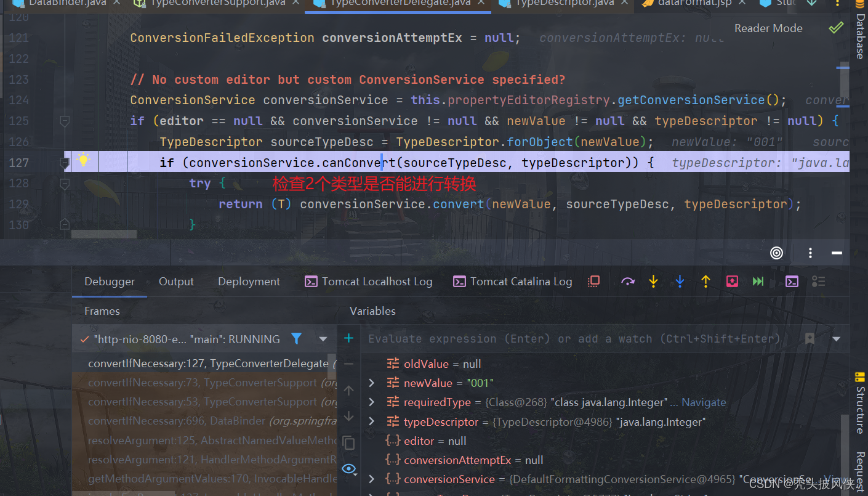Toggle the eye view-mode icon in Variables

[x=348, y=470]
